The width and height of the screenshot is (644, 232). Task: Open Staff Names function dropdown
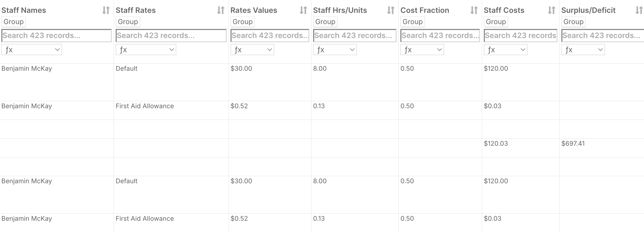32,50
